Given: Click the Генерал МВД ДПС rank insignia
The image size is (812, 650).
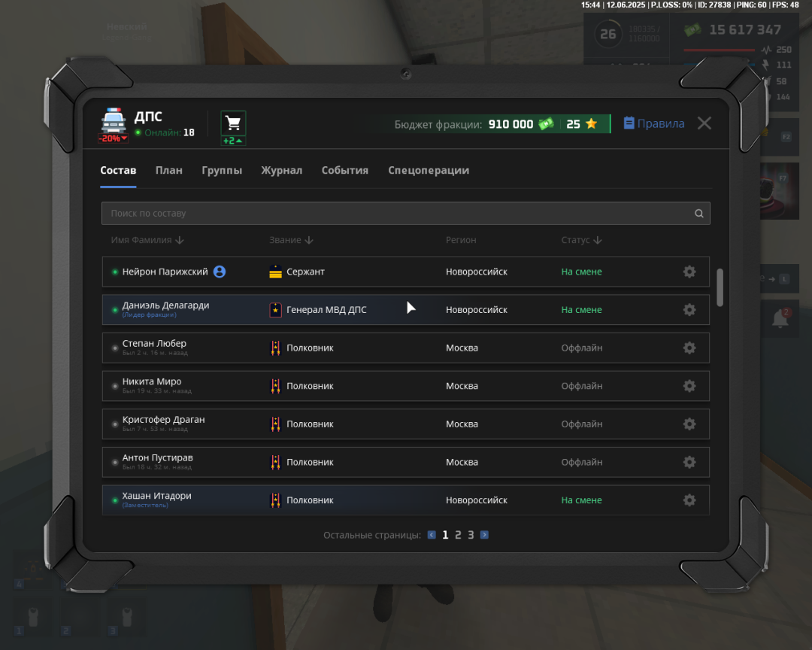Looking at the screenshot, I should [x=275, y=310].
